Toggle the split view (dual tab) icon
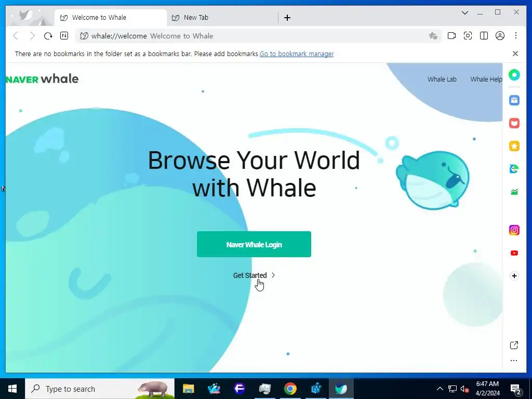Viewport: 532px width, 399px height. [484, 36]
